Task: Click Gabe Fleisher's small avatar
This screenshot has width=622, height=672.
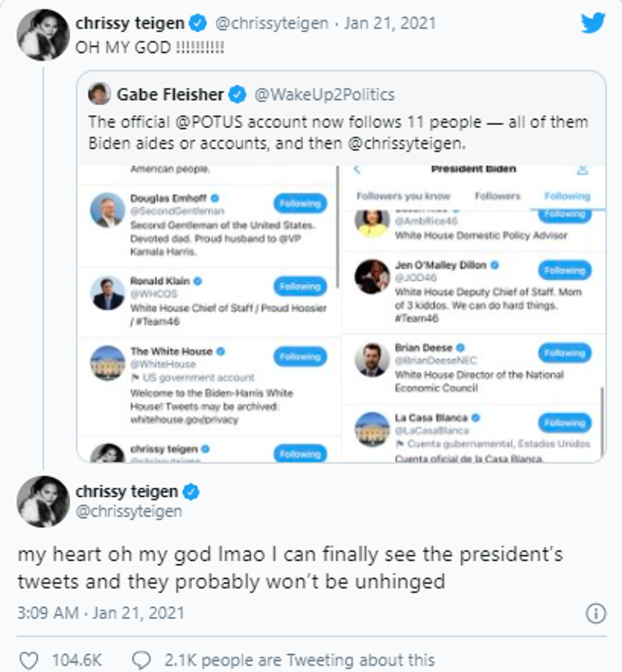Action: pyautogui.click(x=100, y=95)
